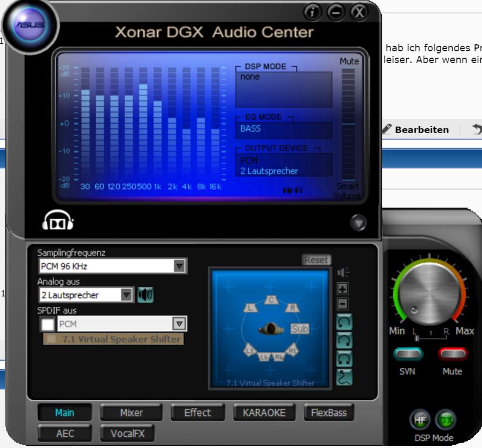
Task: Click the Dolby Headphone icon
Action: [58, 220]
